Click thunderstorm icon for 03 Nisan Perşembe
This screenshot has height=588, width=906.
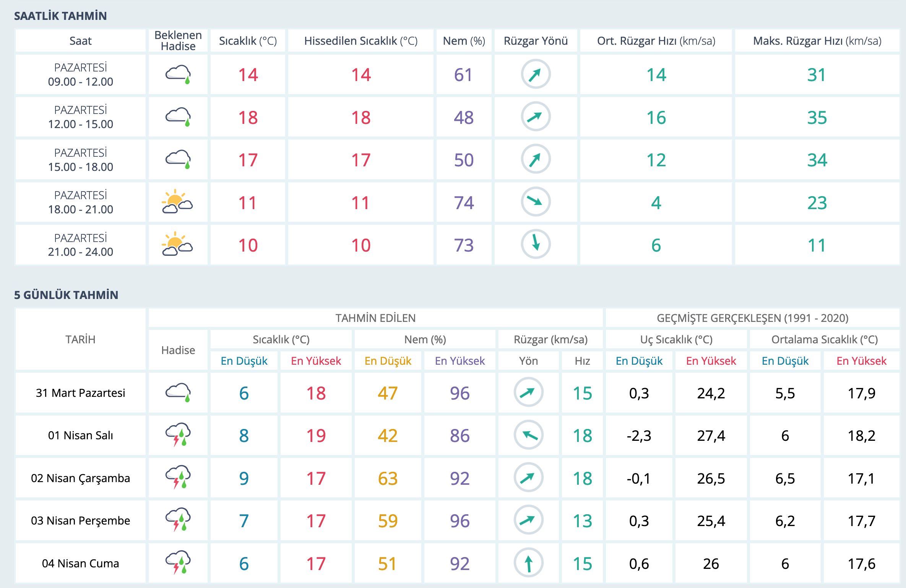coord(178,520)
